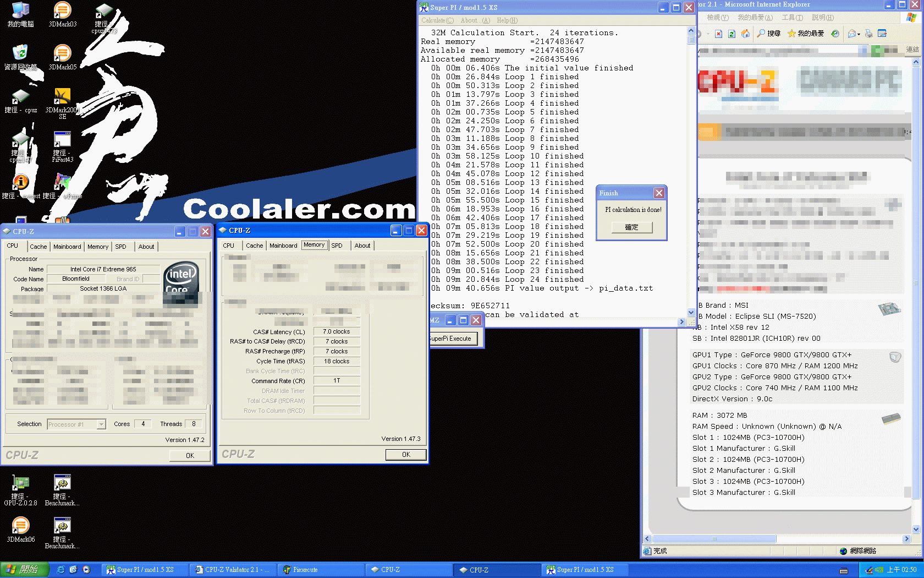Viewport: 924px width, 578px height.
Task: Click the 'RAM : 3072 MB' text
Action: pos(719,416)
